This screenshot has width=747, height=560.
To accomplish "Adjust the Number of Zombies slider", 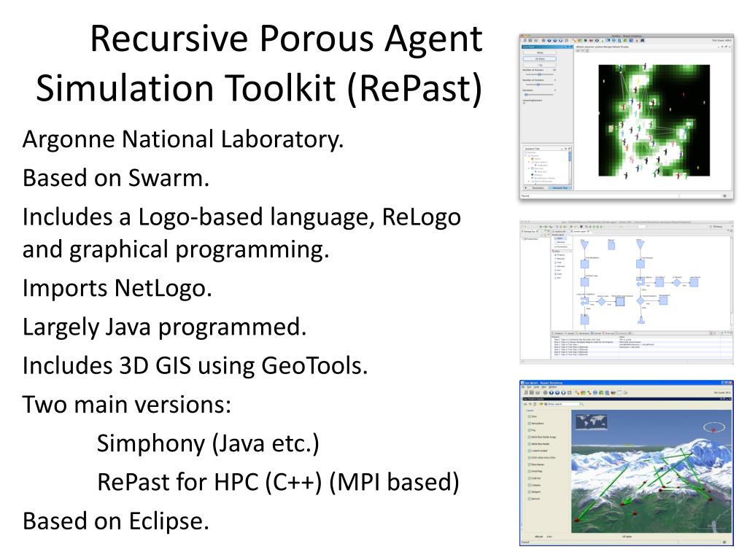I will 539,85.
